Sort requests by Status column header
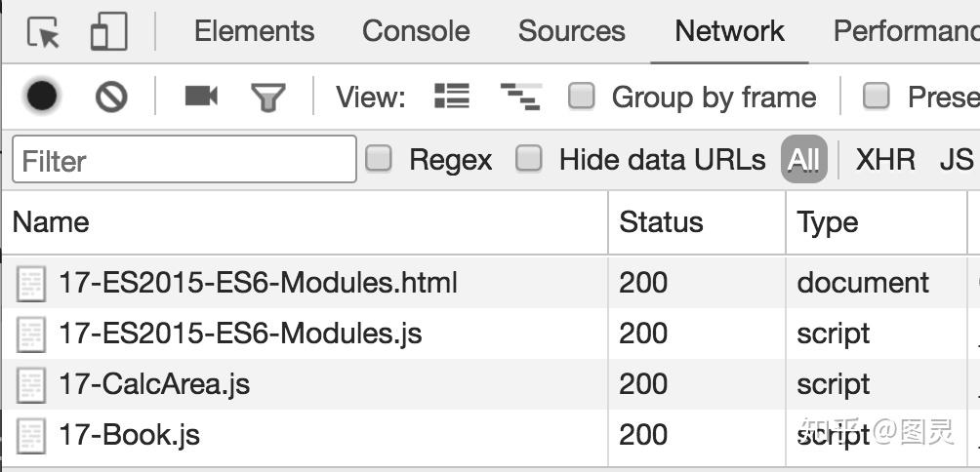This screenshot has height=472, width=980. [x=661, y=222]
